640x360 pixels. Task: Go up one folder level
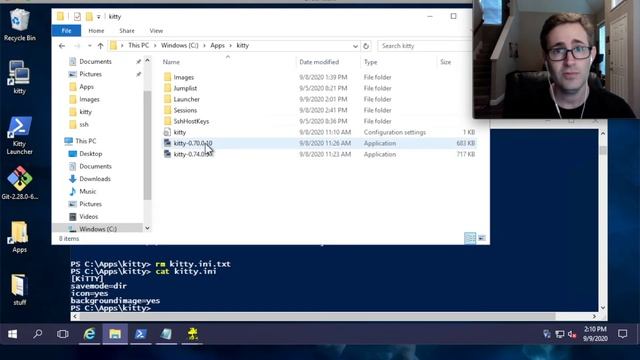click(100, 46)
